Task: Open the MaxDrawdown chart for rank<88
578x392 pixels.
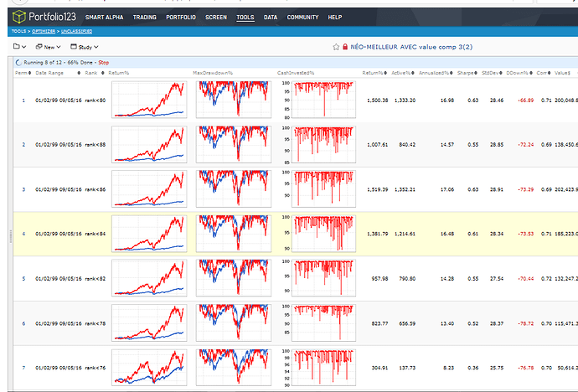Action: tap(234, 144)
